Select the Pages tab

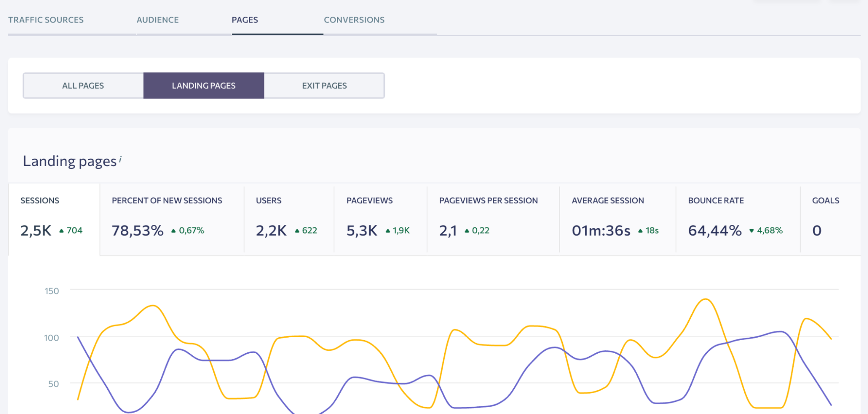[245, 20]
